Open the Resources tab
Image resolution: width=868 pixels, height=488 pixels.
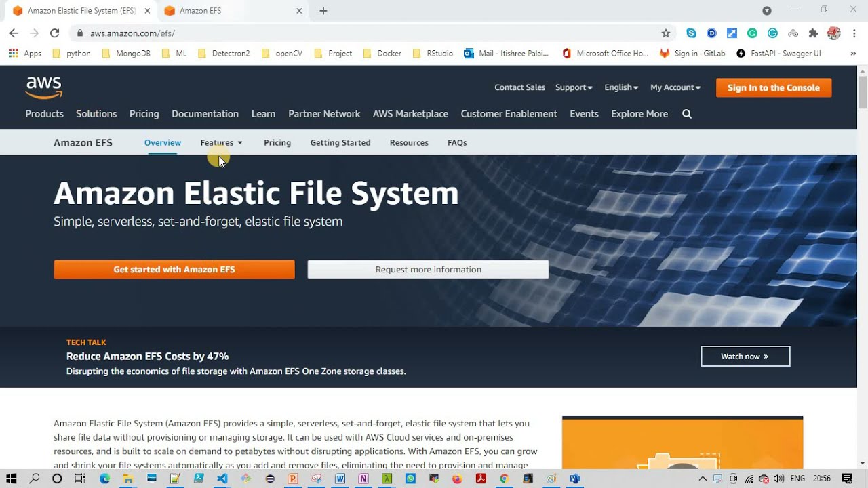pos(409,142)
